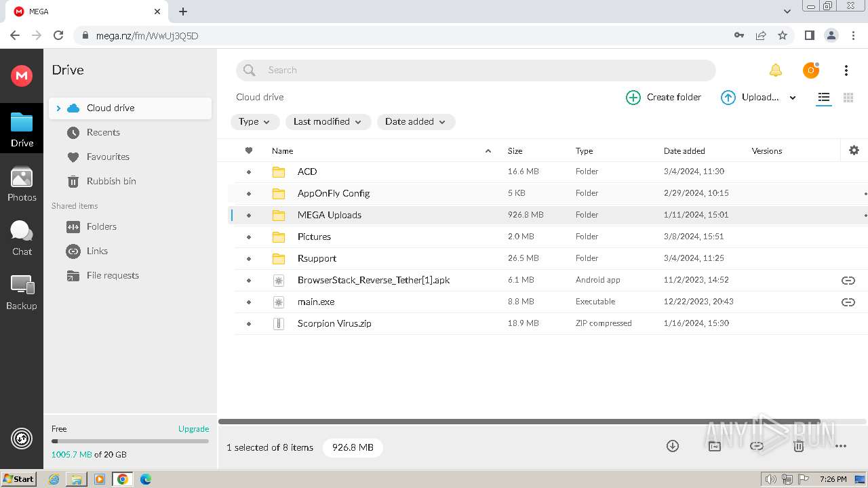Viewport: 868px width, 488px height.
Task: Toggle favourite dot for AppOnFly Config row
Action: click(x=249, y=194)
